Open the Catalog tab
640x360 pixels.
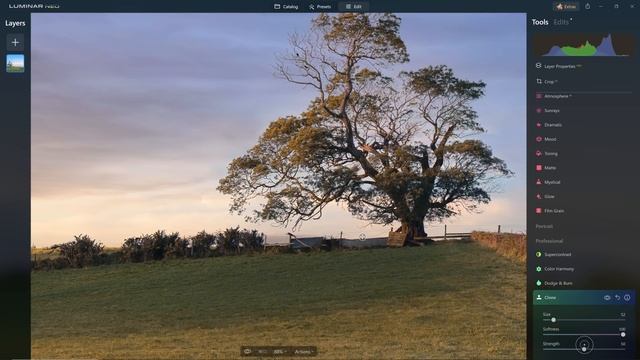(x=286, y=7)
